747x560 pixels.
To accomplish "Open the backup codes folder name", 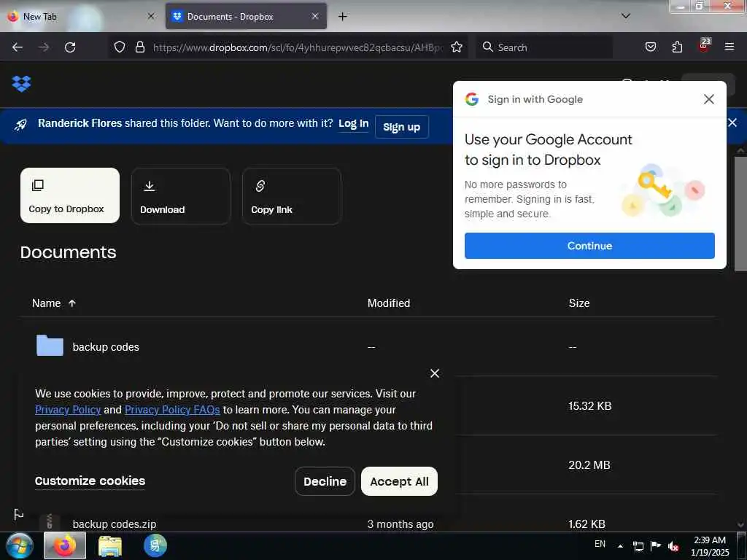I will pos(106,347).
